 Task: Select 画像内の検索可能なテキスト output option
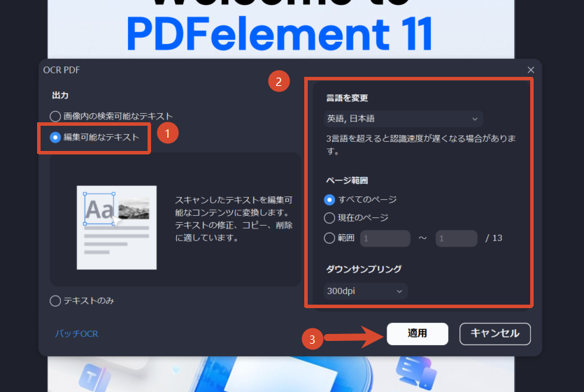pyautogui.click(x=111, y=116)
